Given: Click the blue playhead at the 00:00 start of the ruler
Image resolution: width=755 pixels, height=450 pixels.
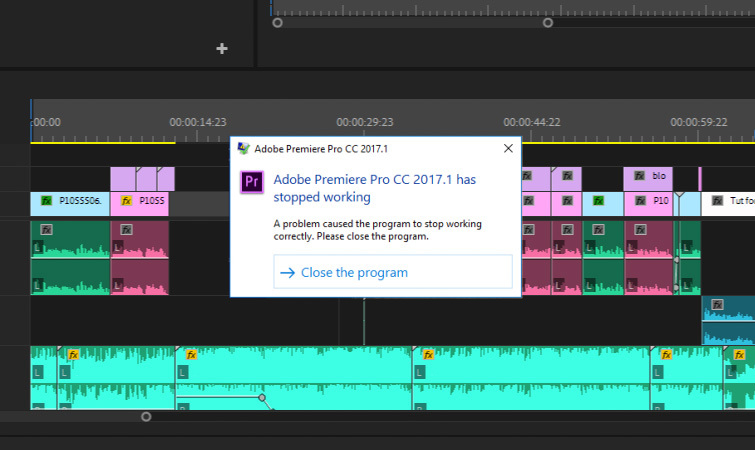Looking at the screenshot, I should point(31,120).
